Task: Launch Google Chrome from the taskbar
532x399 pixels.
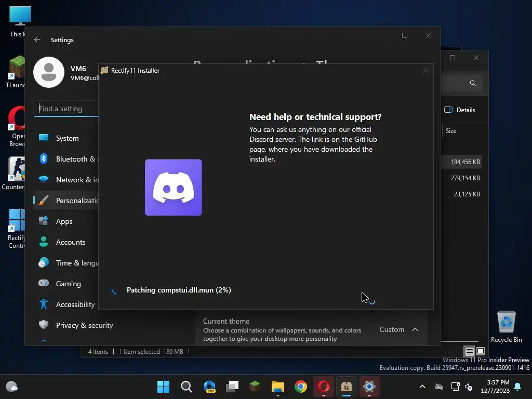Action: (301, 387)
